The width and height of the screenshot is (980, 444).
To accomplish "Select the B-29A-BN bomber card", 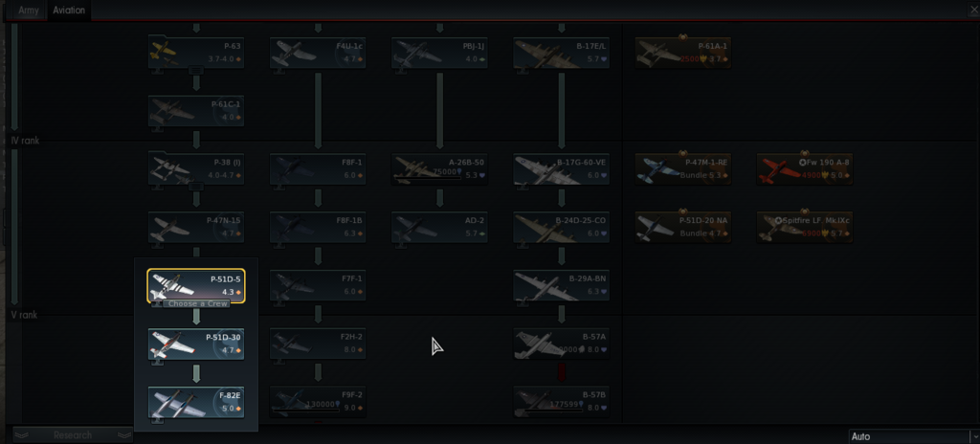I will tap(561, 286).
